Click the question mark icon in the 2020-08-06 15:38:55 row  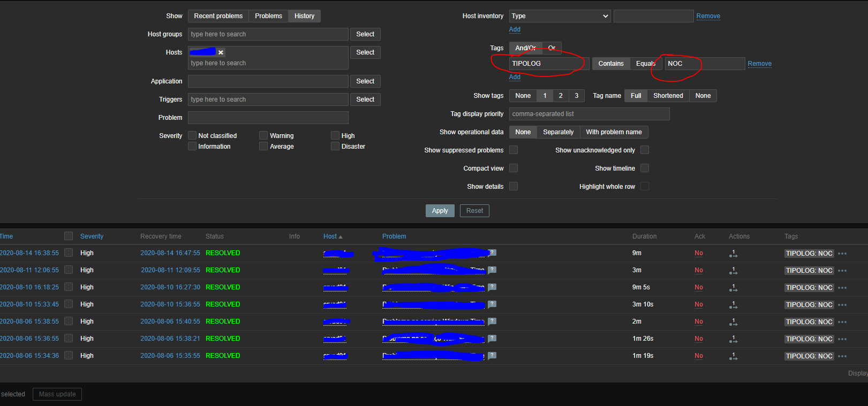(x=492, y=321)
